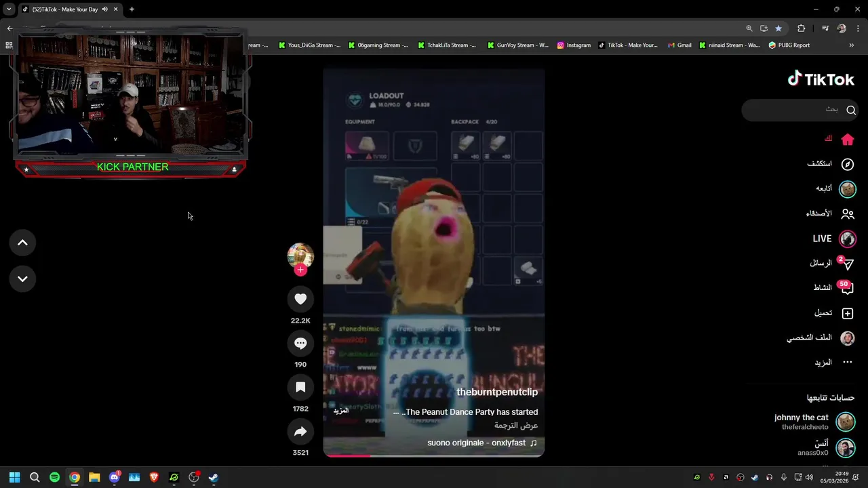This screenshot has height=488, width=868.
Task: Save video with the bookmark icon
Action: click(x=300, y=388)
